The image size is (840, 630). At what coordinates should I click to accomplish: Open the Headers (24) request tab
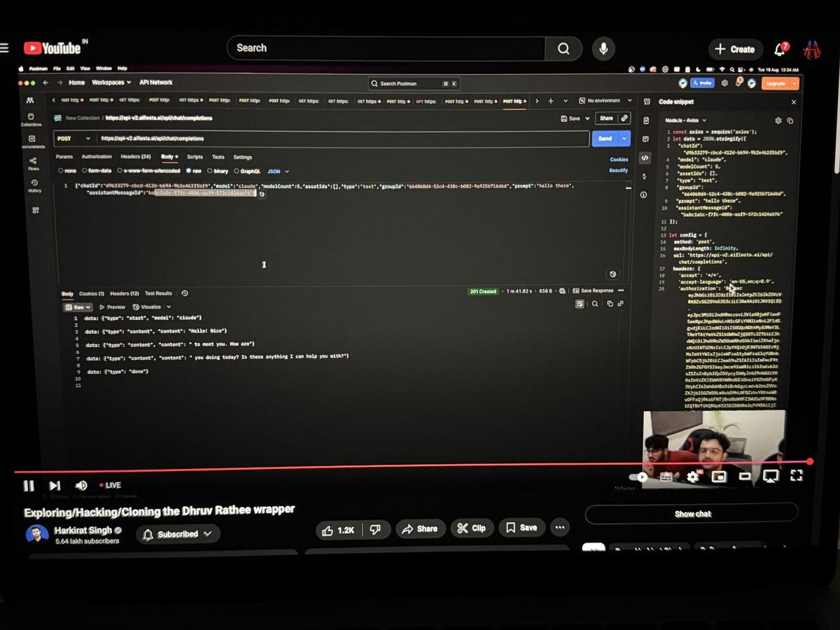coord(136,157)
